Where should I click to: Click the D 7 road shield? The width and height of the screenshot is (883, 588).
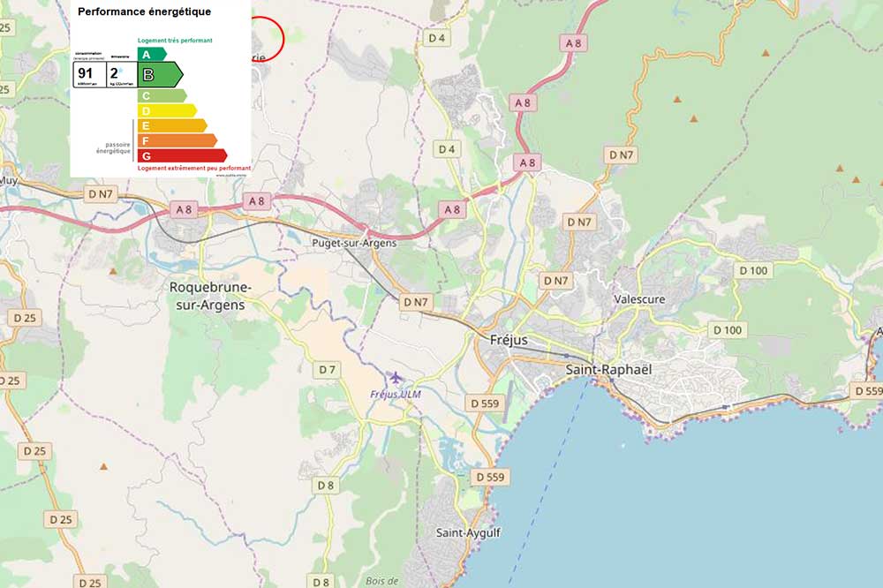[328, 369]
